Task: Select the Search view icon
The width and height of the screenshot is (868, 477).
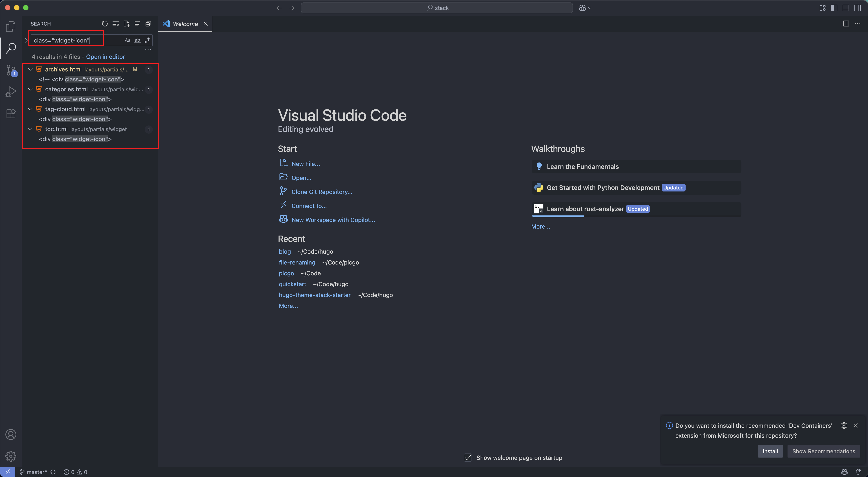Action: [x=11, y=48]
